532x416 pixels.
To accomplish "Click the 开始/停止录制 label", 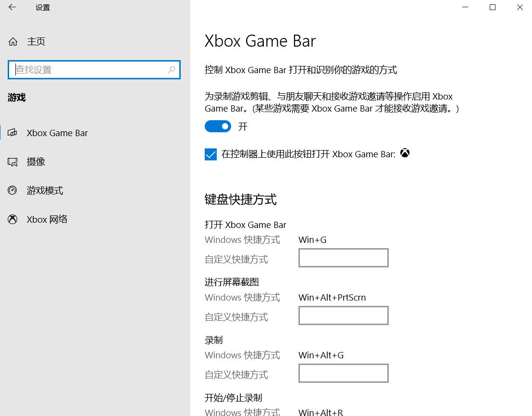I will pyautogui.click(x=234, y=398).
